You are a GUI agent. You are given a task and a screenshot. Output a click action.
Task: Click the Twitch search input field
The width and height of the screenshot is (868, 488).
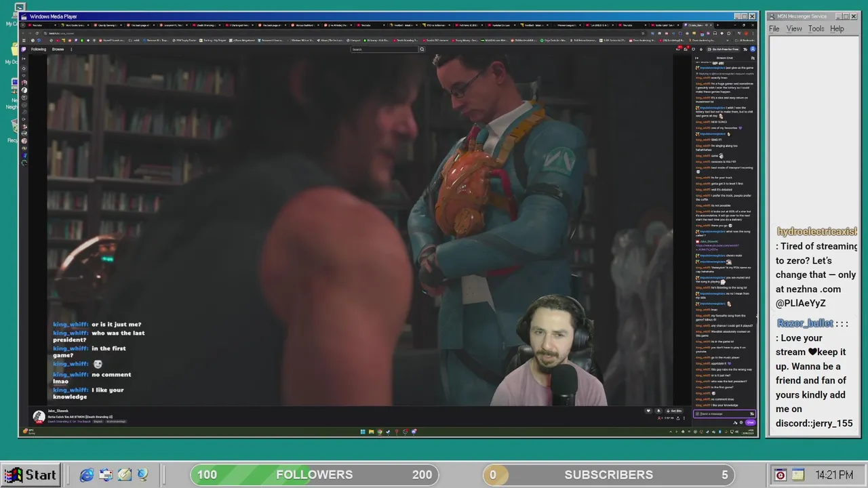click(x=384, y=49)
